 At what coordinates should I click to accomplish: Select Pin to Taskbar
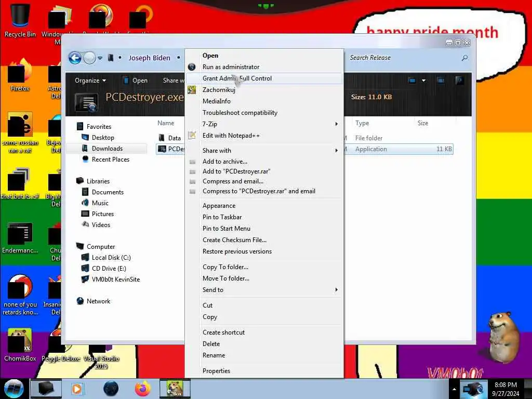264,217
